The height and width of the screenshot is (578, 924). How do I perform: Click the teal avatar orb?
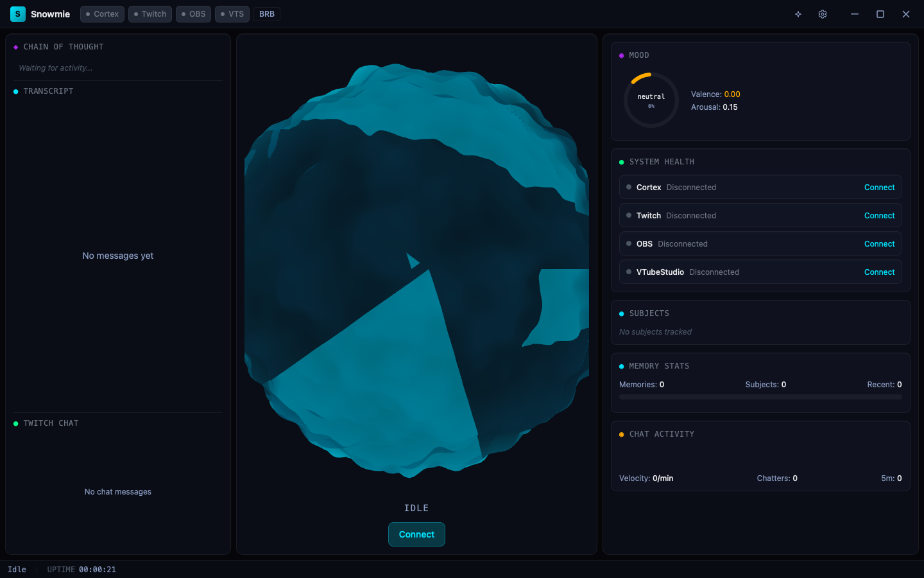416,270
